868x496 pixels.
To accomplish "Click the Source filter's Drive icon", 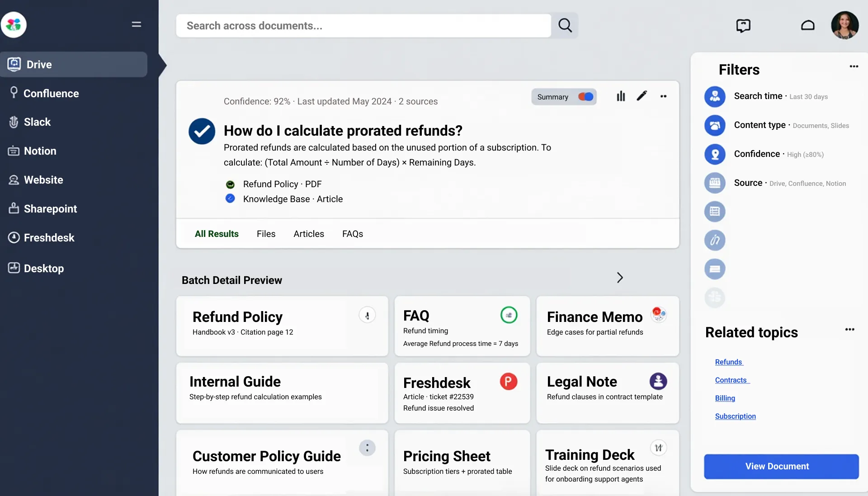I will click(715, 183).
